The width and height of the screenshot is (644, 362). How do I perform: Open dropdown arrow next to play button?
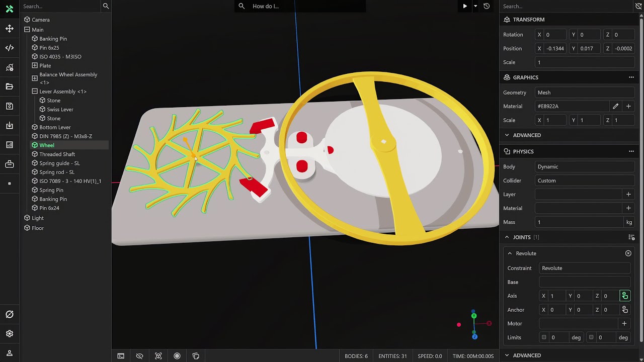pyautogui.click(x=475, y=6)
